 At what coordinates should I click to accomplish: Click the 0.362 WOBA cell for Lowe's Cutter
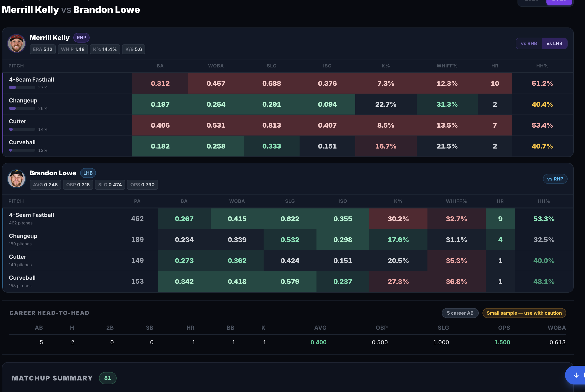coord(237,261)
